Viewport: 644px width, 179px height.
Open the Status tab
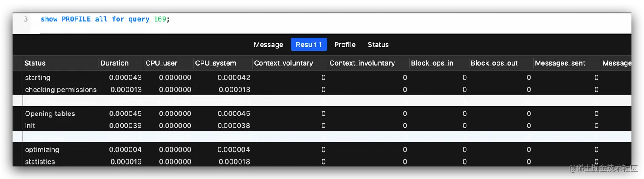(378, 45)
